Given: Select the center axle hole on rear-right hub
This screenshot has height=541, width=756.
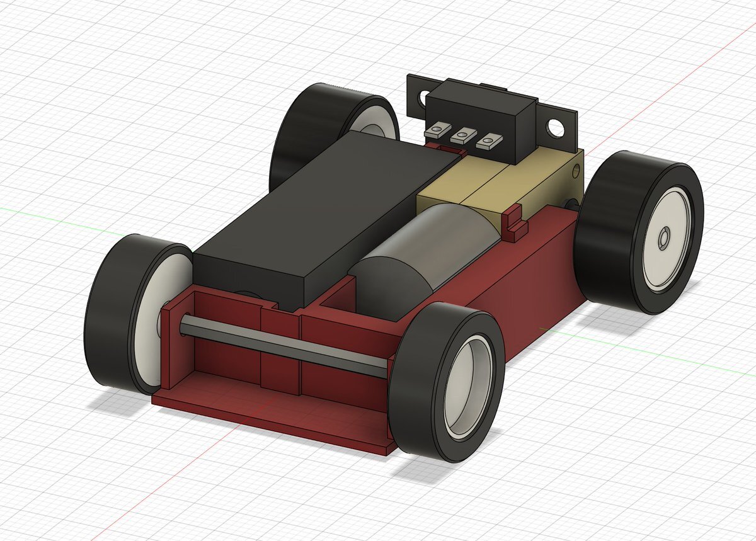Looking at the screenshot, I should (x=663, y=239).
